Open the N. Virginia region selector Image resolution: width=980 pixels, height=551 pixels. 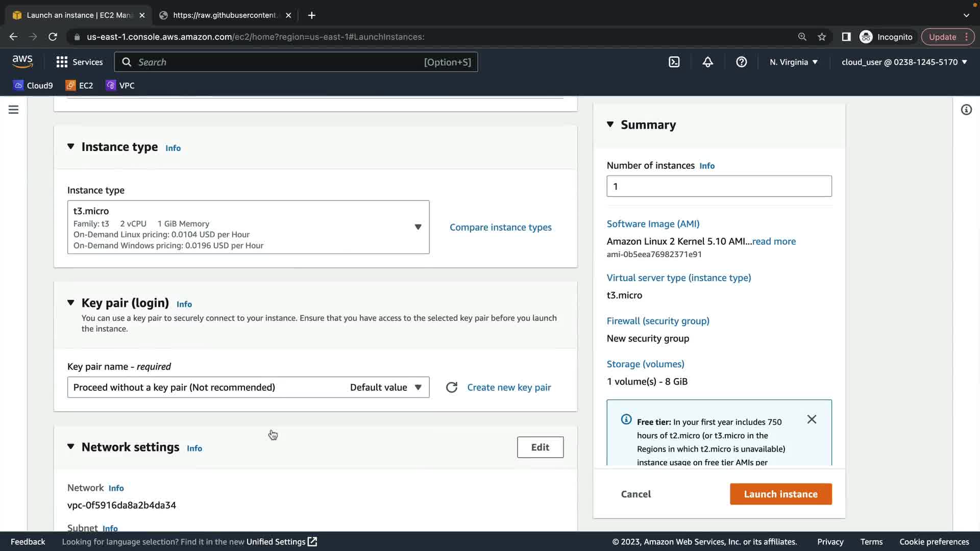[794, 62]
